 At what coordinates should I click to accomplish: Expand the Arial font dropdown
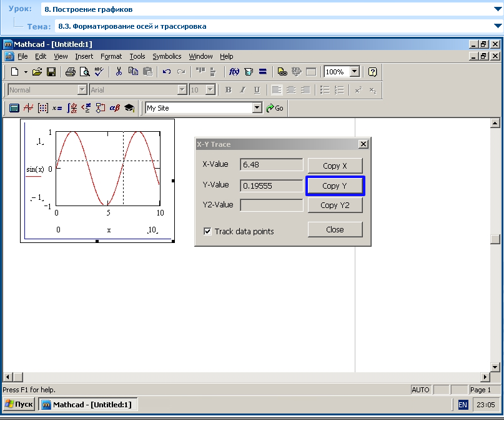182,90
